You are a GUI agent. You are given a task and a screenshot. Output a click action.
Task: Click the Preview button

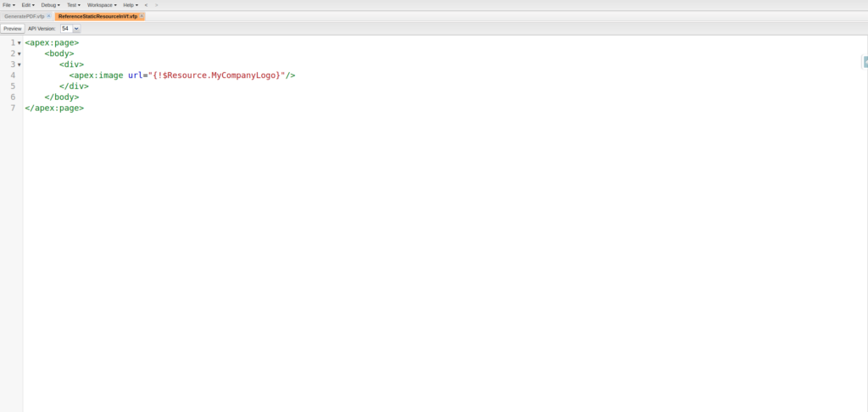click(x=13, y=29)
